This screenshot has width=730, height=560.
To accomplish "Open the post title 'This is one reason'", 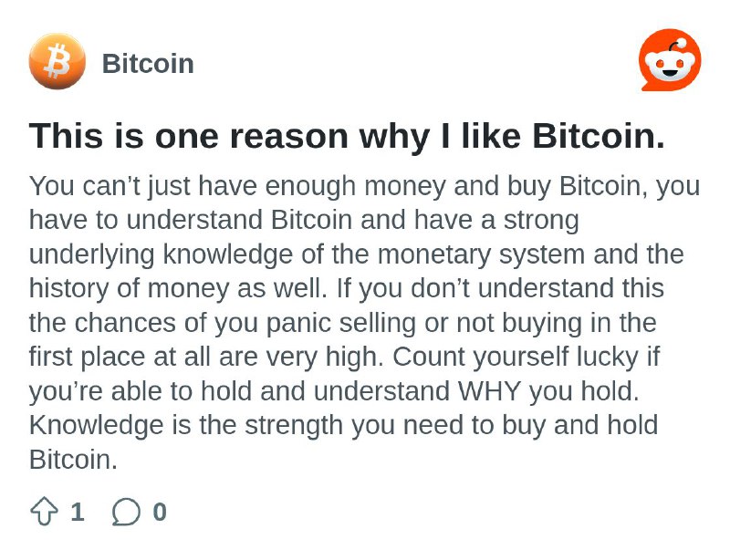I will pos(348,136).
